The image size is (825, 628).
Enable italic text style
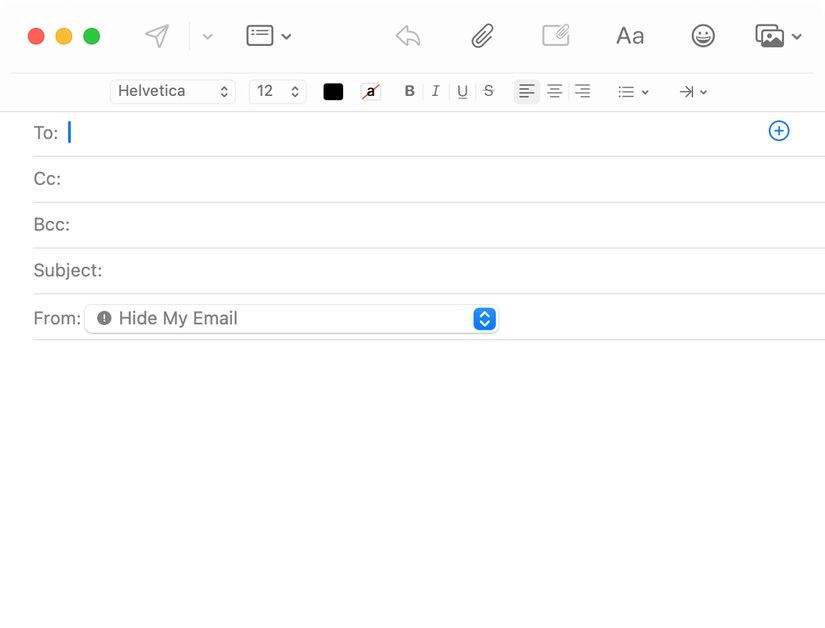436,91
